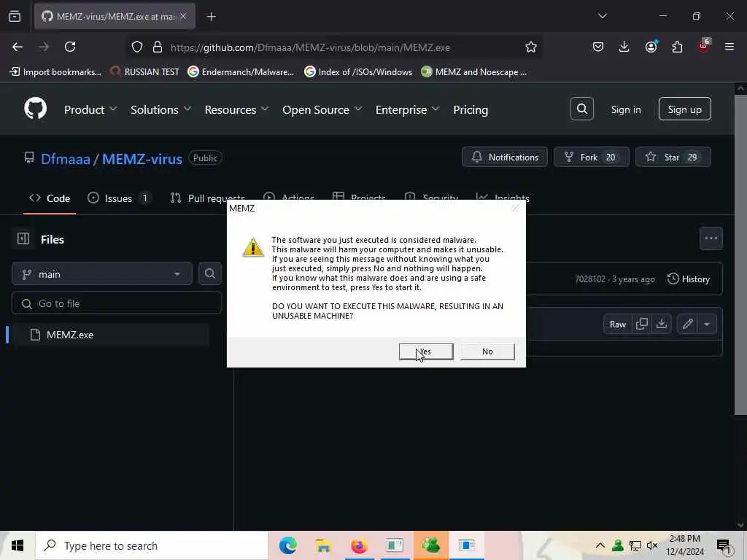
Task: Click Yes in the MEMZ dialog
Action: (x=426, y=351)
